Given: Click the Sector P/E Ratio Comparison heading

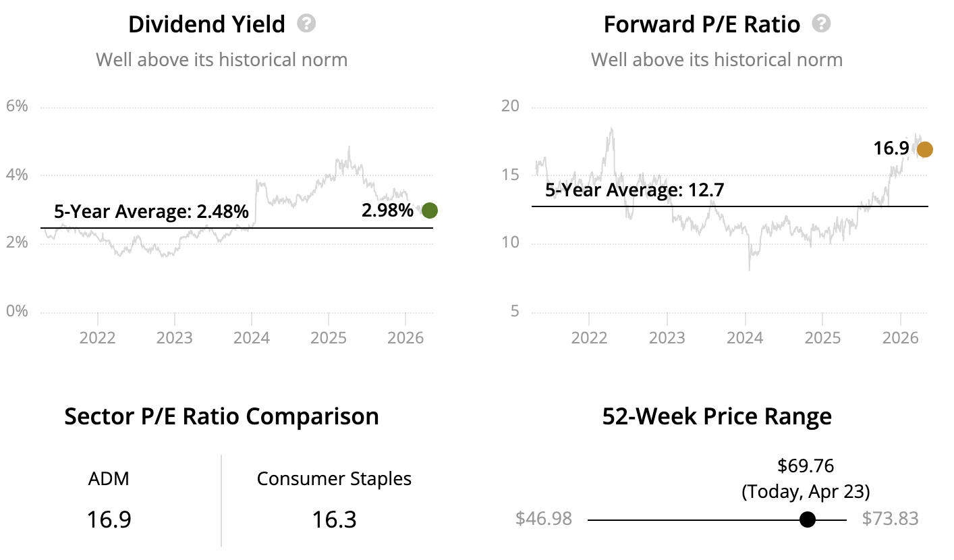Looking at the screenshot, I should [221, 416].
